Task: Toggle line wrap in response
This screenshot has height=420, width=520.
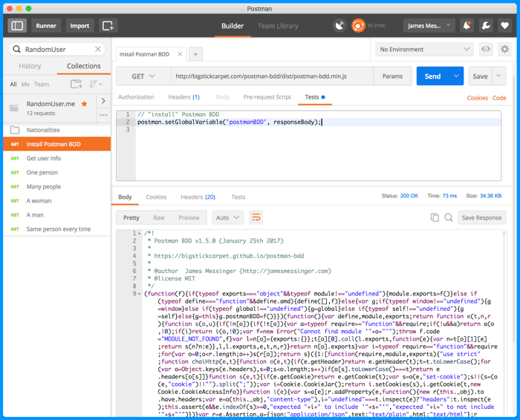Action: (256, 217)
